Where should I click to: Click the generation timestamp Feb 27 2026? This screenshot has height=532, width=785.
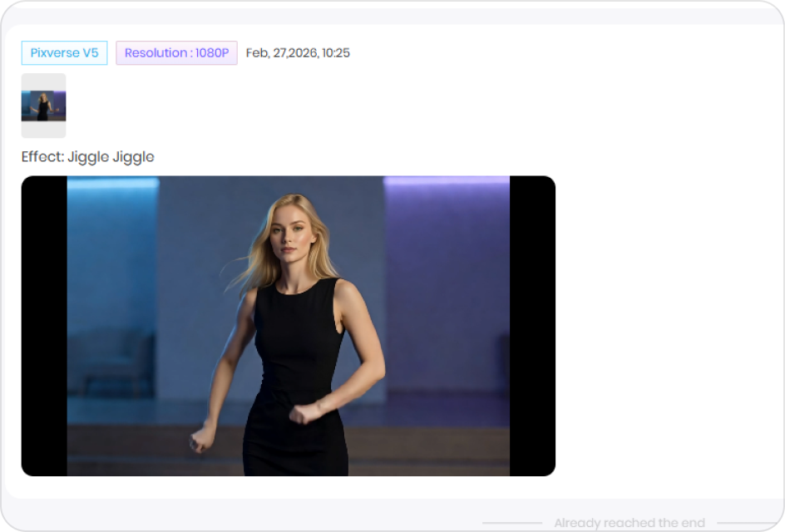coord(297,52)
